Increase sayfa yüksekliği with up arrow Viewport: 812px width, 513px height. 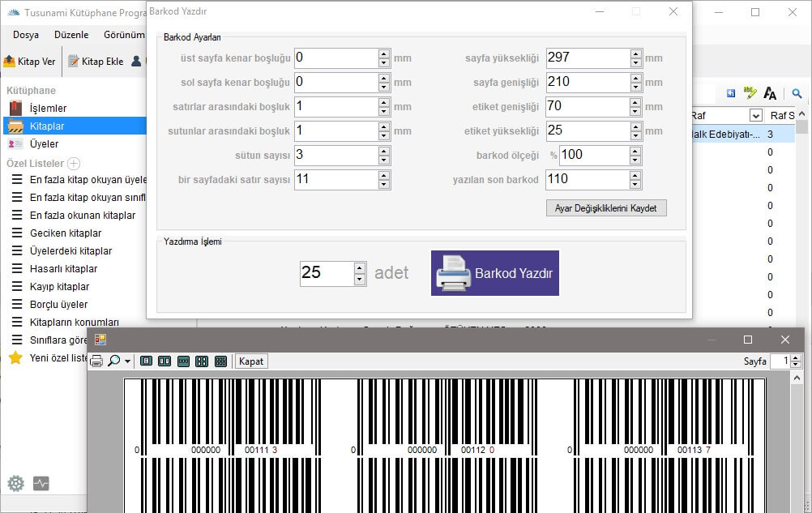(636, 53)
